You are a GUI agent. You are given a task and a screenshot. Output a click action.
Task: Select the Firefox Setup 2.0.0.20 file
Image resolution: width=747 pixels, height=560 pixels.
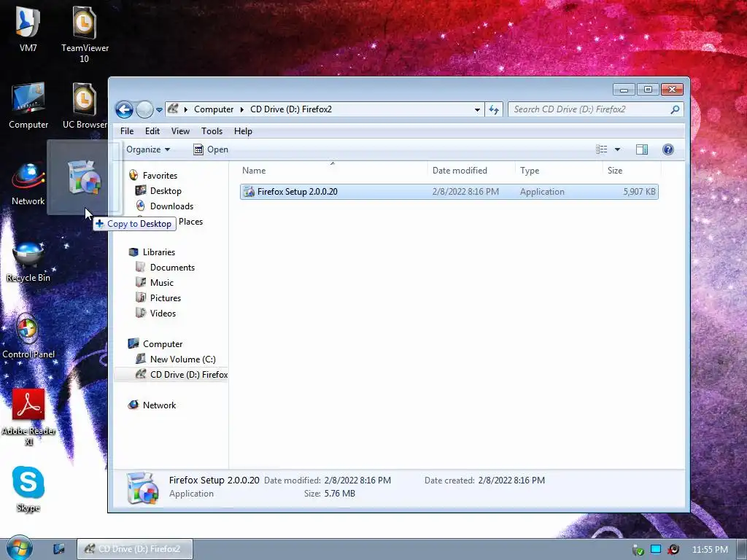coord(449,192)
